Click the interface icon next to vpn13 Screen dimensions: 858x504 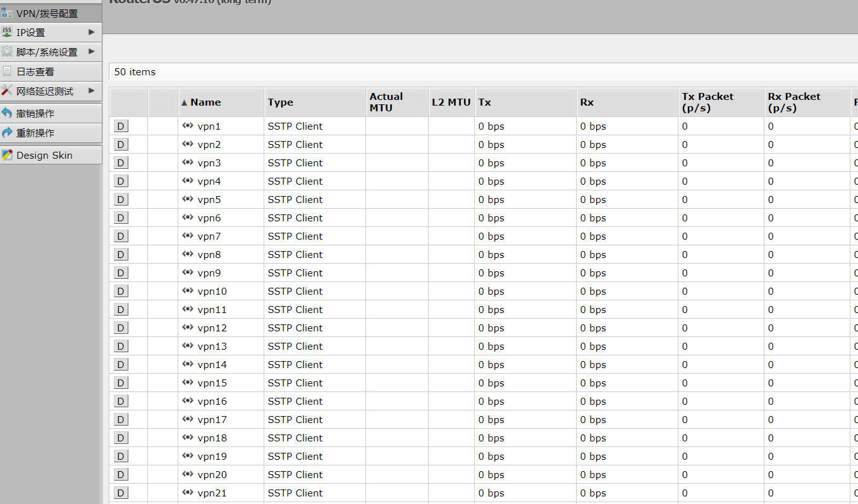point(188,345)
